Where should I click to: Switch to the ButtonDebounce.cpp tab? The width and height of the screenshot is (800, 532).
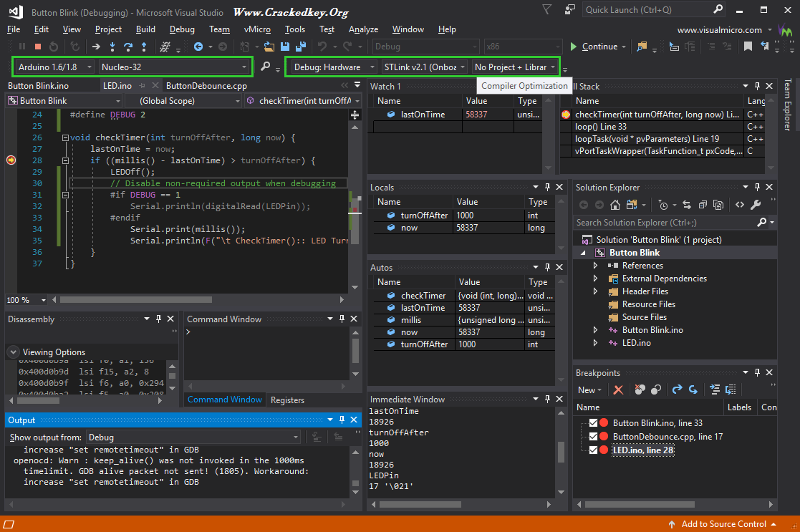point(206,86)
